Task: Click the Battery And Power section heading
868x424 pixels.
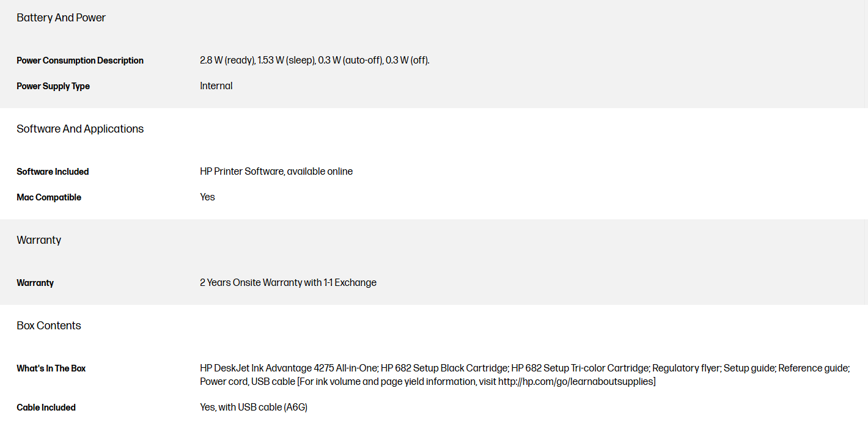Action: click(61, 18)
